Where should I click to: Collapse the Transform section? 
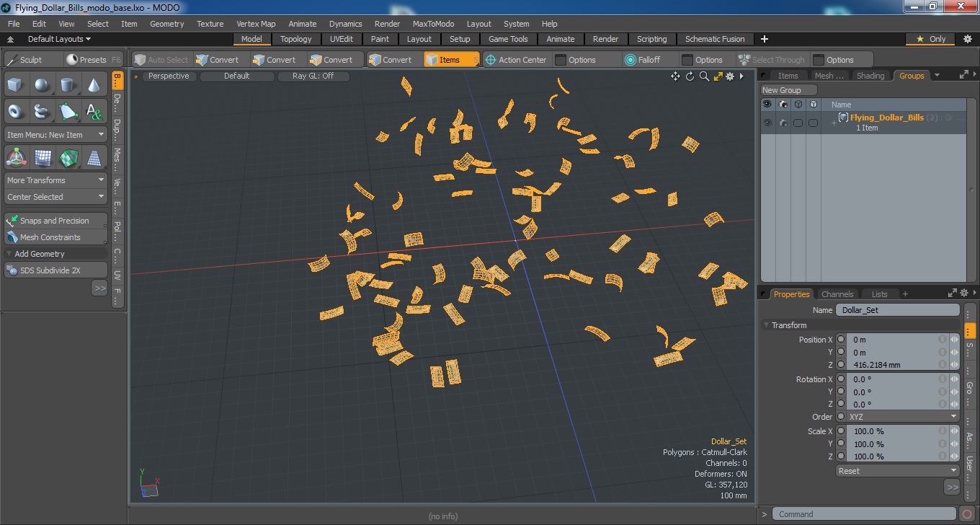coord(767,325)
